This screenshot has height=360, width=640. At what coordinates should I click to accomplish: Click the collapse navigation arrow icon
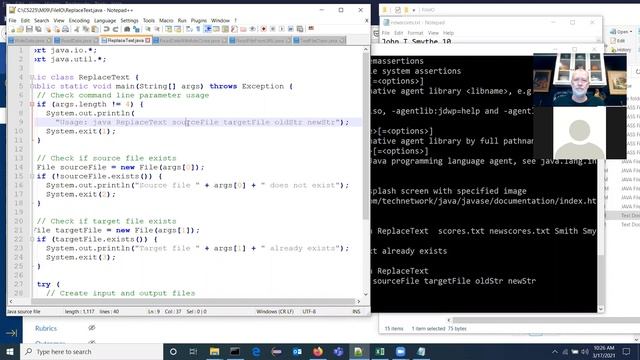(11, 333)
